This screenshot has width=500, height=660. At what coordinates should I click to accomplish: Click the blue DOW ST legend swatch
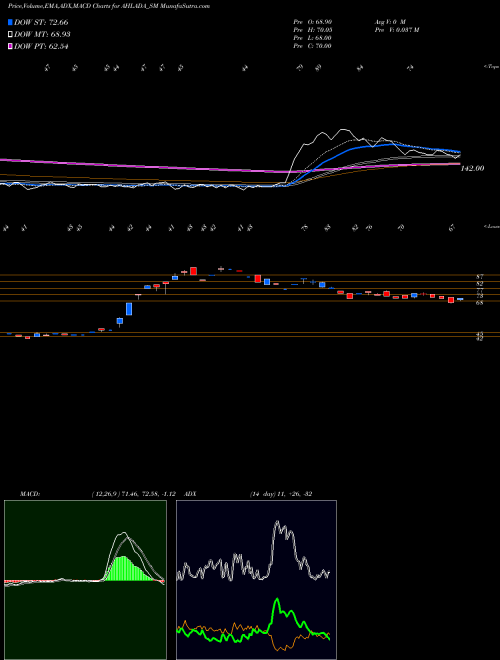click(10, 22)
